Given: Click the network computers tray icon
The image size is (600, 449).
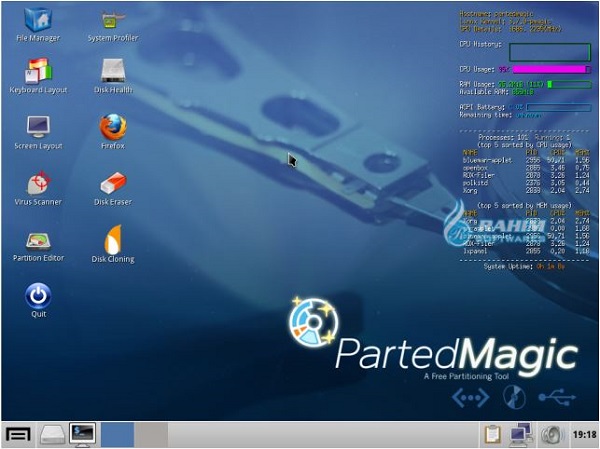Looking at the screenshot, I should pos(521,434).
